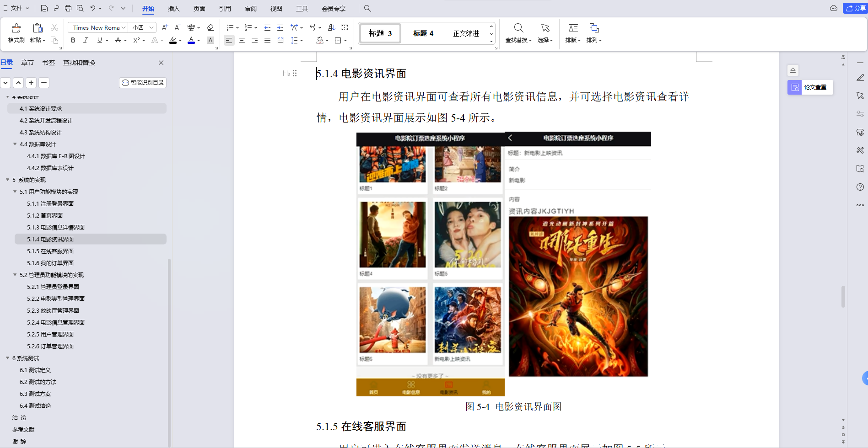The height and width of the screenshot is (448, 868).
Task: Click the Select (选择) arrow icon
Action: tap(545, 28)
